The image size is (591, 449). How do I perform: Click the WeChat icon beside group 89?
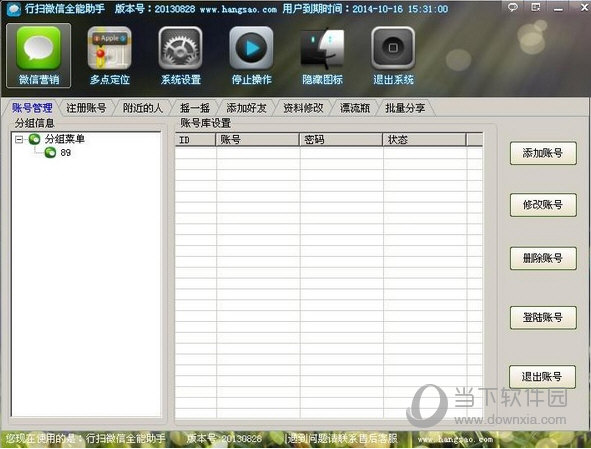pos(50,152)
